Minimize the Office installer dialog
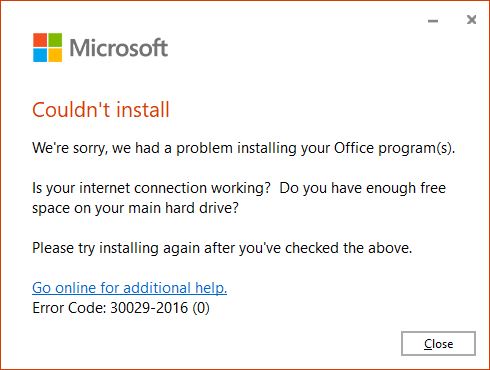The width and height of the screenshot is (490, 370). click(433, 21)
